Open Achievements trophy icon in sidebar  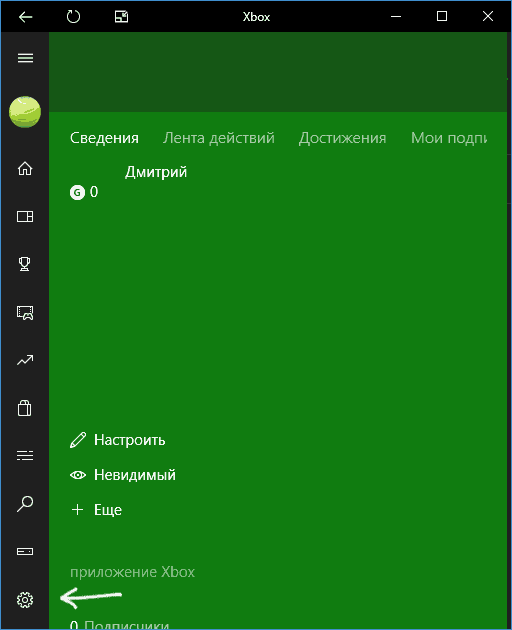point(25,264)
